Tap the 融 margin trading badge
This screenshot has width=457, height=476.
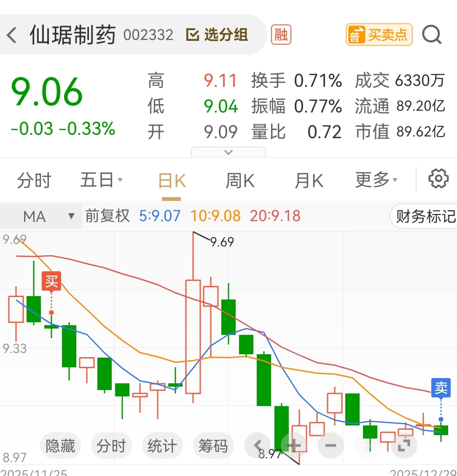(281, 35)
